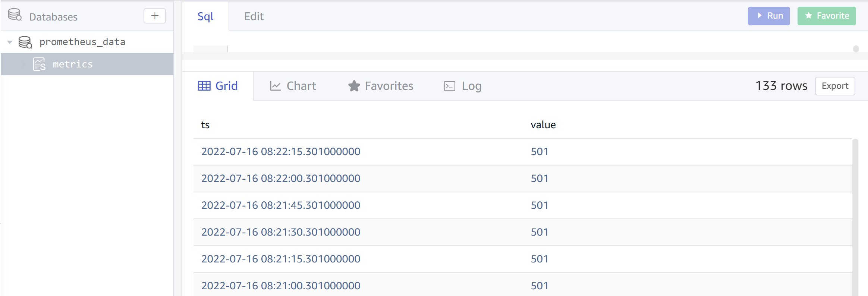The width and height of the screenshot is (868, 296).
Task: Click the metrics table icon
Action: coord(39,64)
